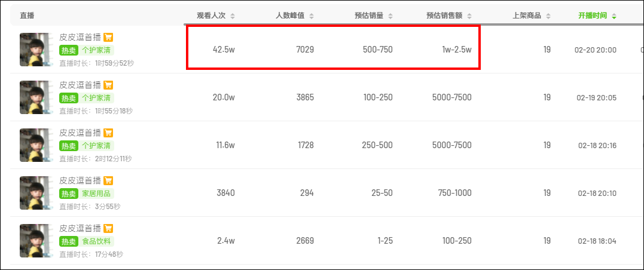Open thumbnail of the 20.0w views livestream
The height and width of the screenshot is (270, 644).
click(x=36, y=97)
